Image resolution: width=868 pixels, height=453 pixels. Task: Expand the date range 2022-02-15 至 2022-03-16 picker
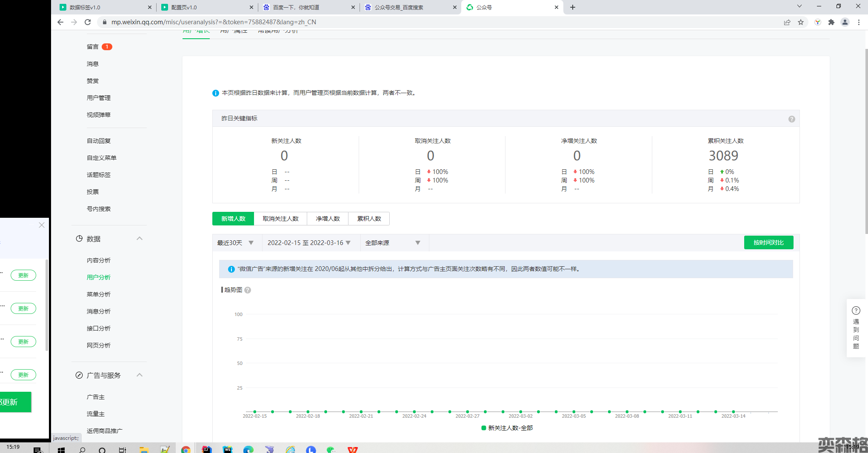coord(309,243)
